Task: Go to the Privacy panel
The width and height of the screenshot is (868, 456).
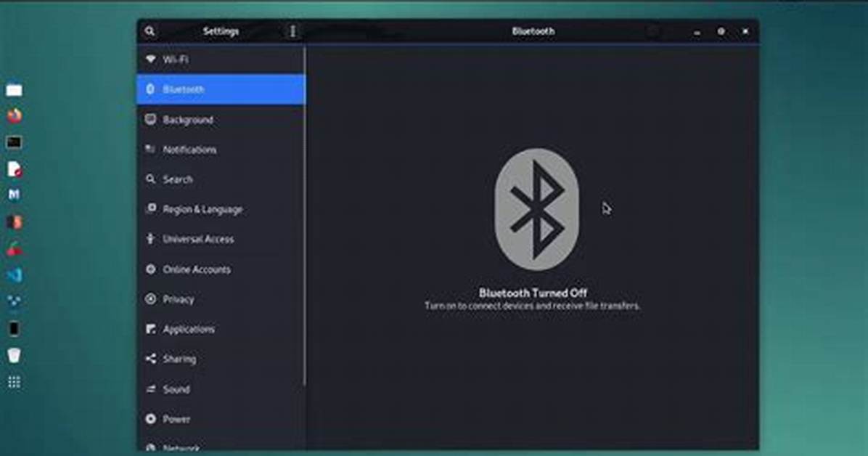Action: (221, 299)
